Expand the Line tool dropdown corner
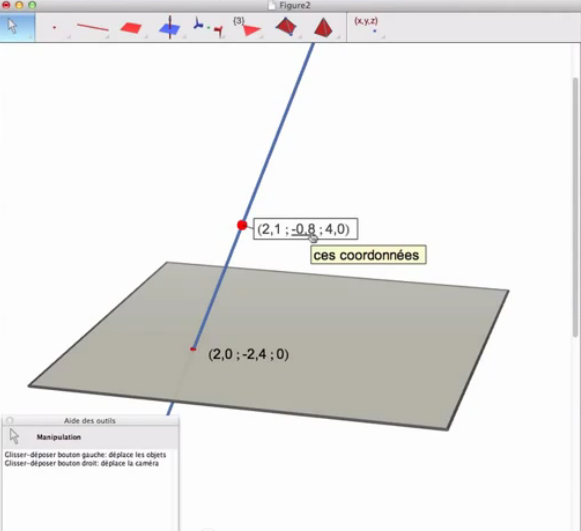Viewport: 581px width, 531px height. coord(107,37)
